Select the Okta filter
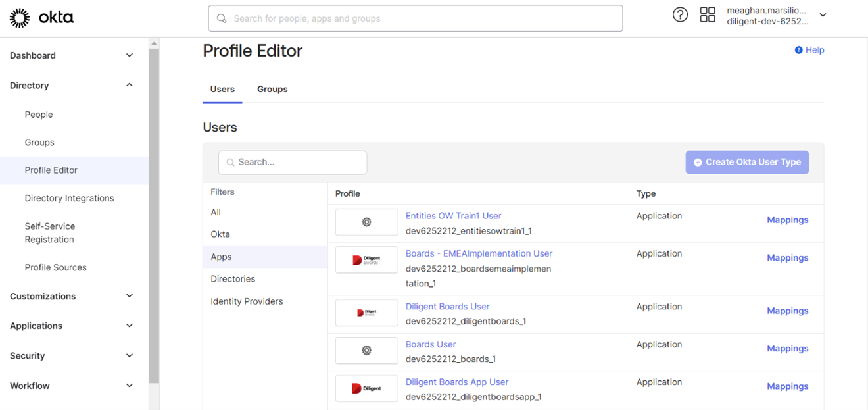868x410 pixels. tap(220, 234)
